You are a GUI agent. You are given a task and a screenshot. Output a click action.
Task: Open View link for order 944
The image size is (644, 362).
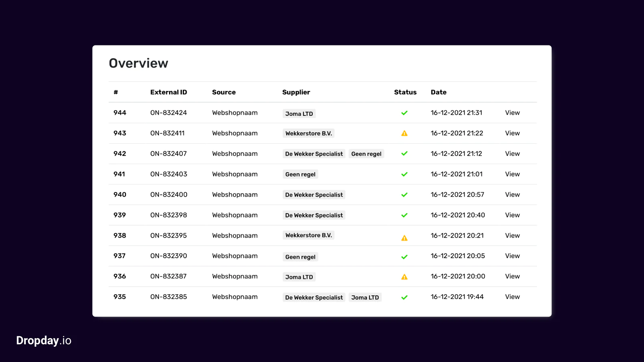512,113
